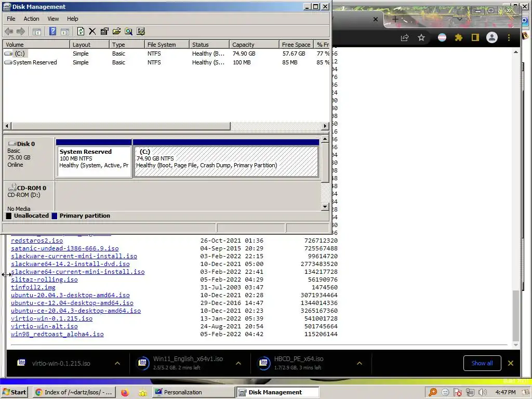The image size is (532, 399).
Task: Open the blue Help question-mark toolbar icon
Action: [x=52, y=31]
